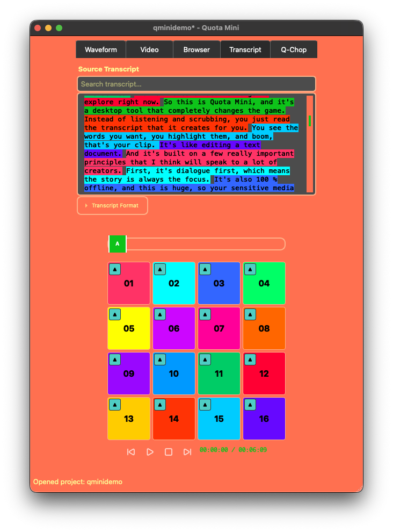Screen dimensions: 393x532
Task: Skip to previous with the skip-back icon
Action: [131, 452]
